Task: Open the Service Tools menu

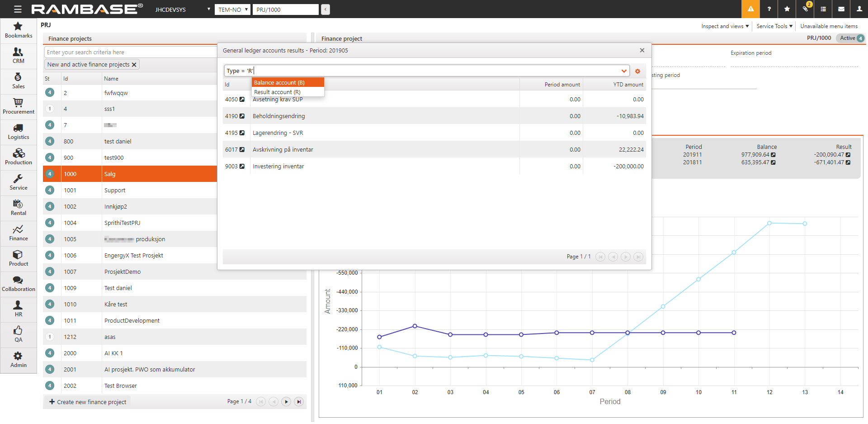Action: tap(774, 26)
